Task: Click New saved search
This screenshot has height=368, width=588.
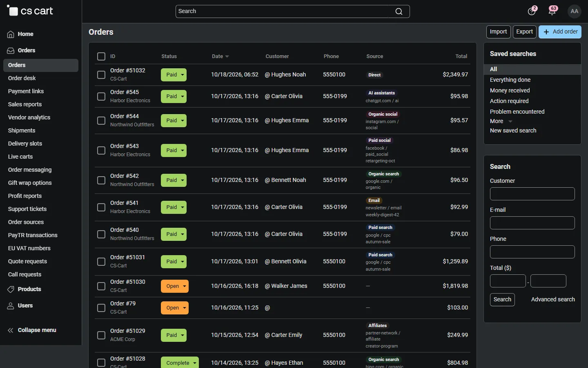Action: pyautogui.click(x=513, y=131)
